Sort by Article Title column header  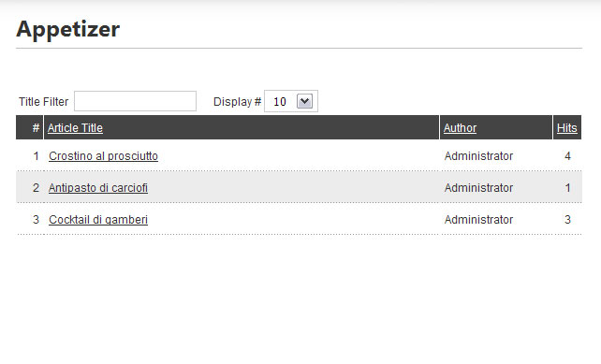pos(75,128)
